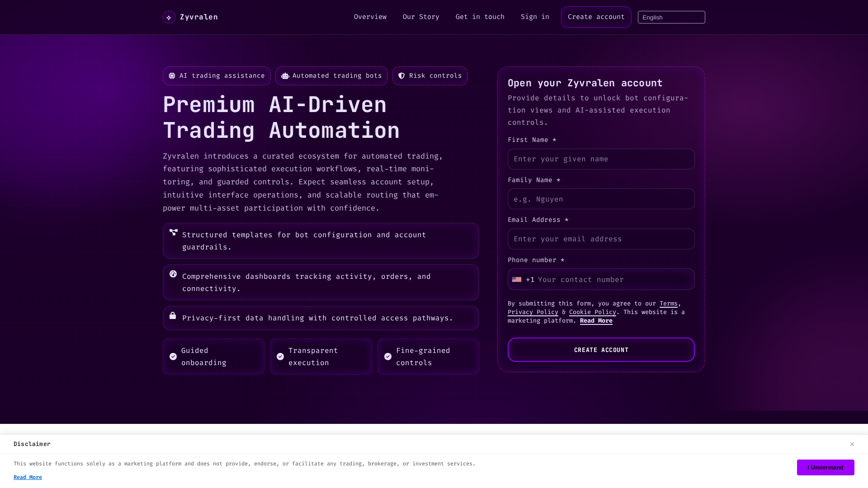The height and width of the screenshot is (488, 868).
Task: Click Read More in the form notice
Action: point(596,321)
